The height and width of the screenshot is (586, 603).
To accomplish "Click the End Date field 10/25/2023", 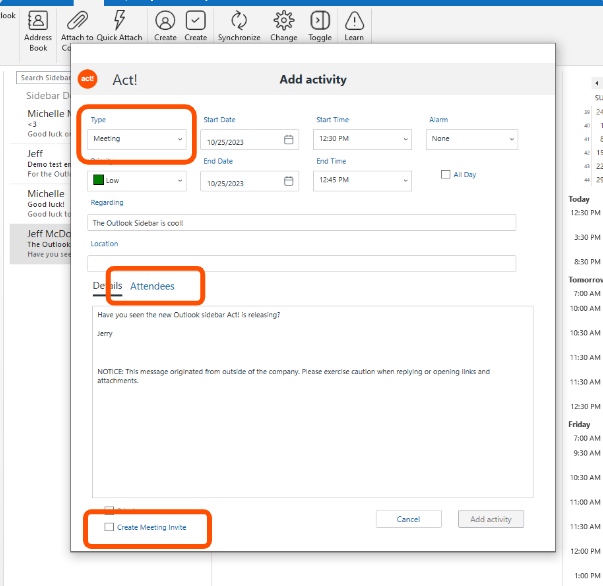I will 249,181.
